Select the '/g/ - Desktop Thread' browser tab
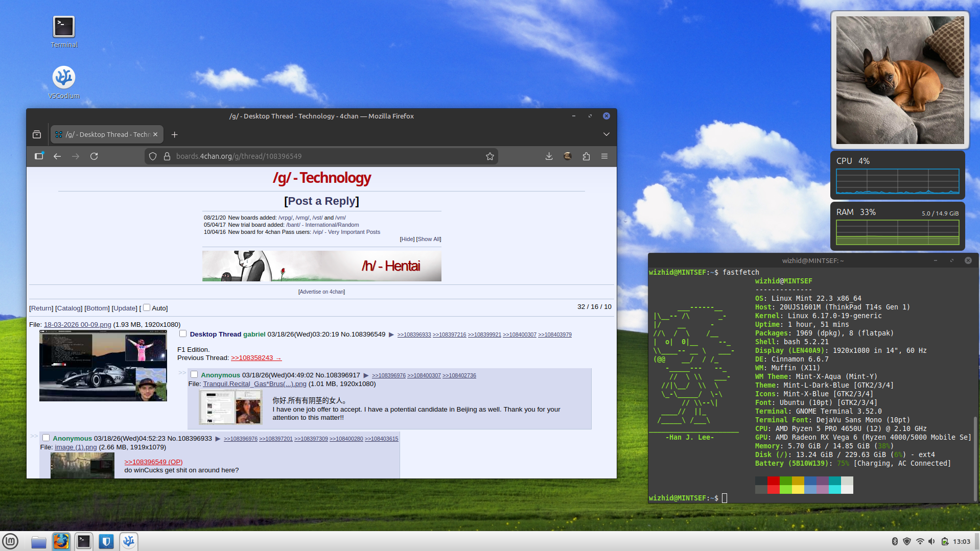 pos(107,134)
